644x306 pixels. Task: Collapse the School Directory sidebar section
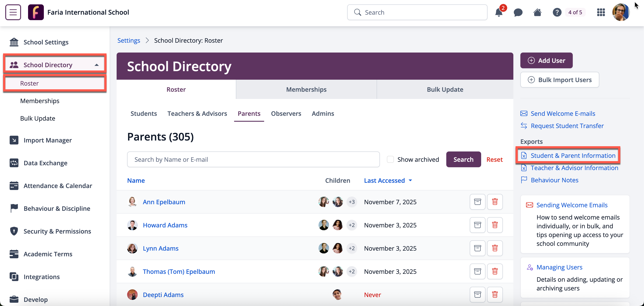[96, 65]
